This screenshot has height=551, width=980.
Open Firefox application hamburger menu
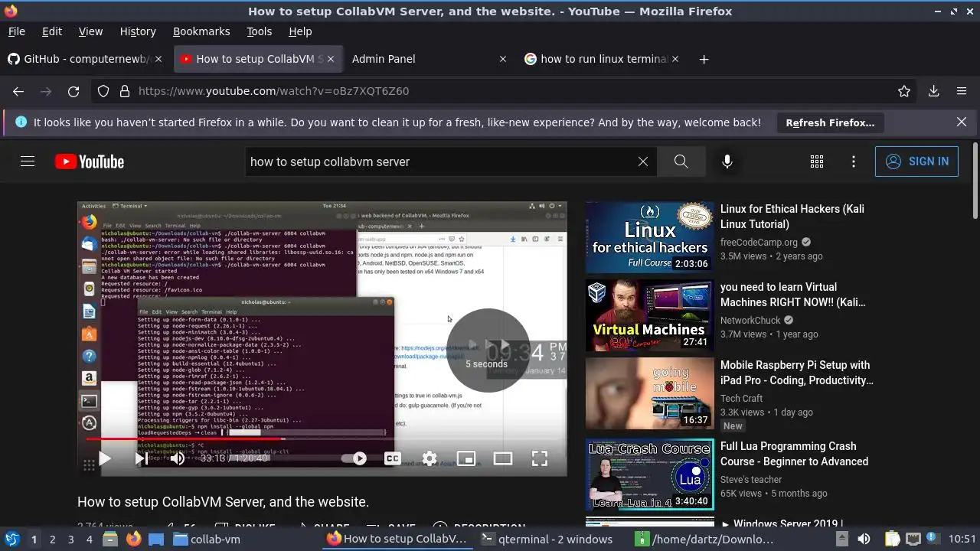click(962, 91)
